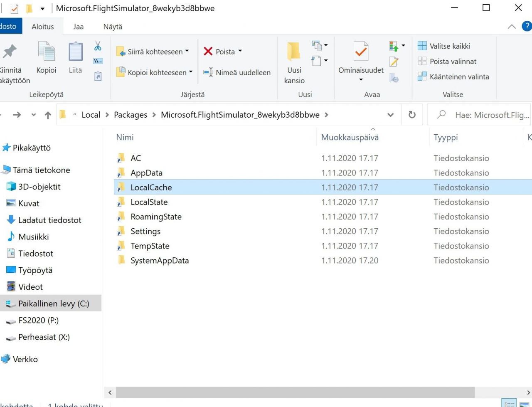The height and width of the screenshot is (407, 532).
Task: Expand chevron after Microsoft.FlightSimulator in address bar
Action: click(326, 115)
